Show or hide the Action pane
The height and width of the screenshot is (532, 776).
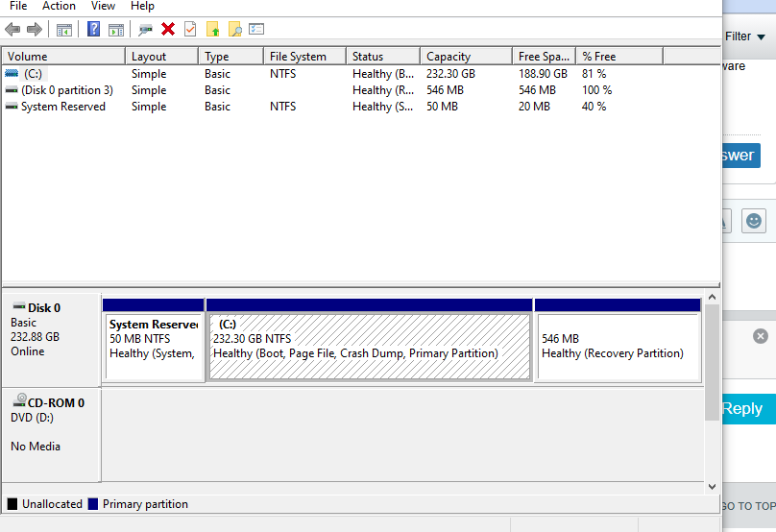(116, 30)
